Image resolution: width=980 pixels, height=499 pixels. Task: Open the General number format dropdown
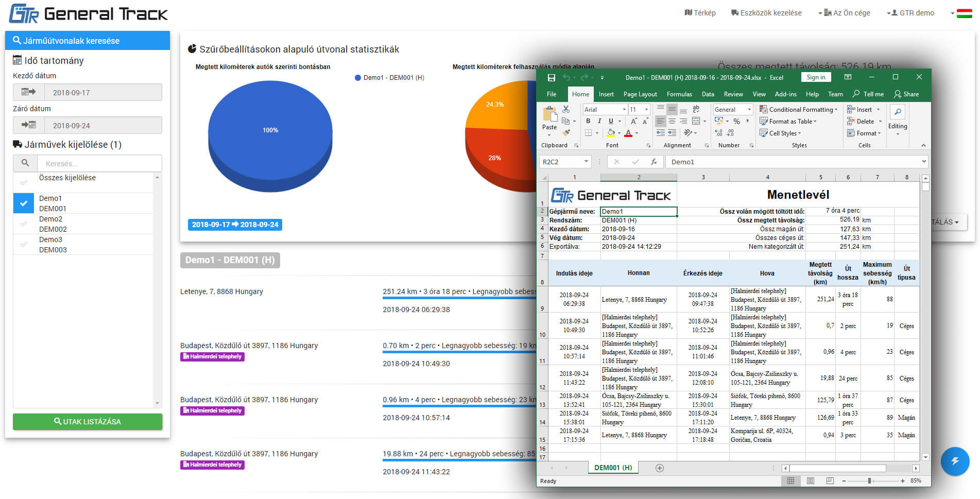pos(749,110)
